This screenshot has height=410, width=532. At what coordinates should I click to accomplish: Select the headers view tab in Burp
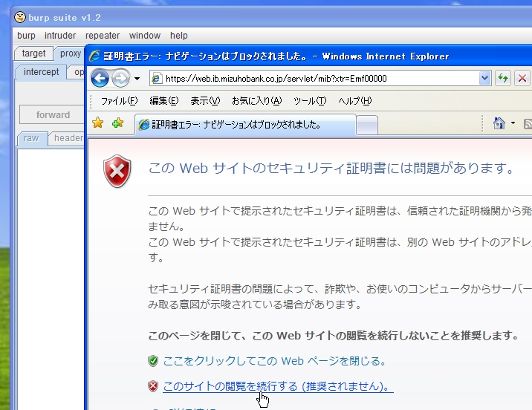click(x=67, y=138)
